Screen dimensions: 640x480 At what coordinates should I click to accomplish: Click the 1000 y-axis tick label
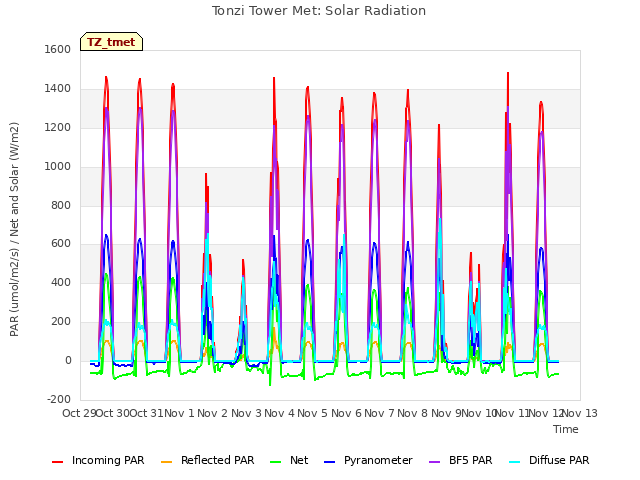(x=58, y=167)
